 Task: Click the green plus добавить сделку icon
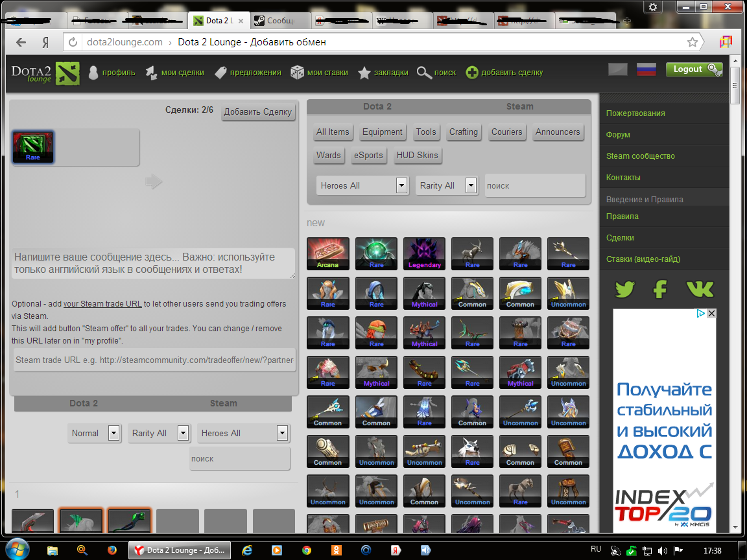[471, 73]
